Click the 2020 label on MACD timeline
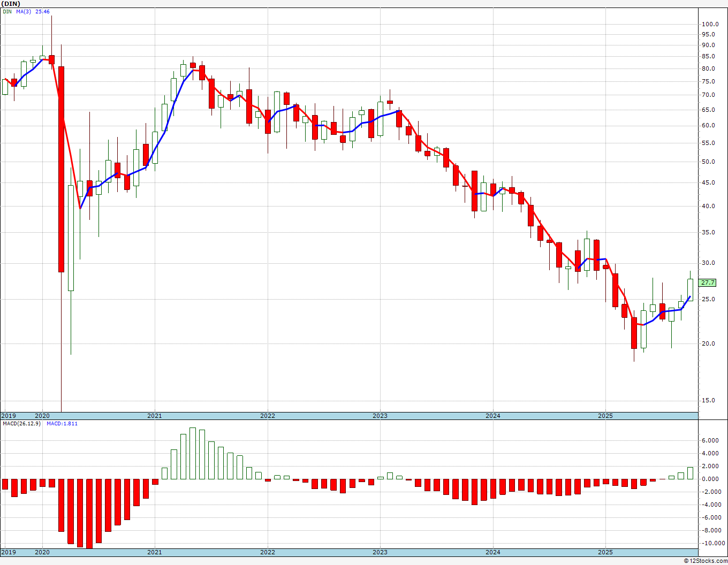The width and height of the screenshot is (728, 565). click(x=42, y=552)
